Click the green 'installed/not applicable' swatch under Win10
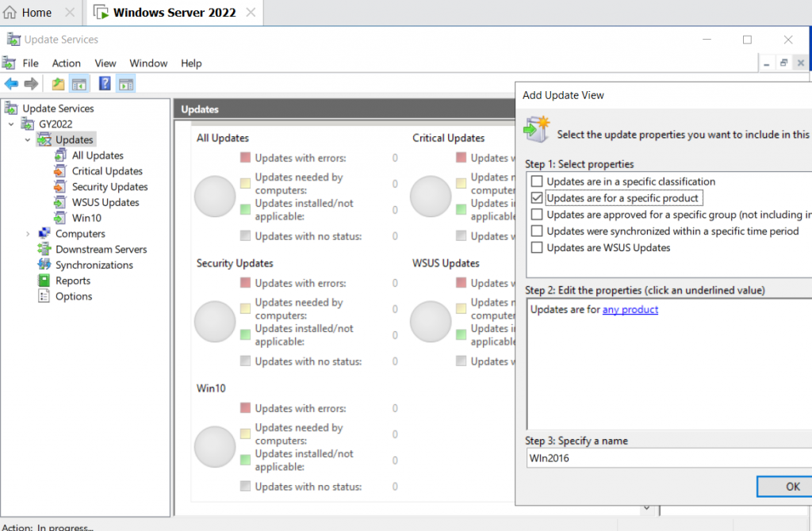The width and height of the screenshot is (812, 531). pos(246,460)
